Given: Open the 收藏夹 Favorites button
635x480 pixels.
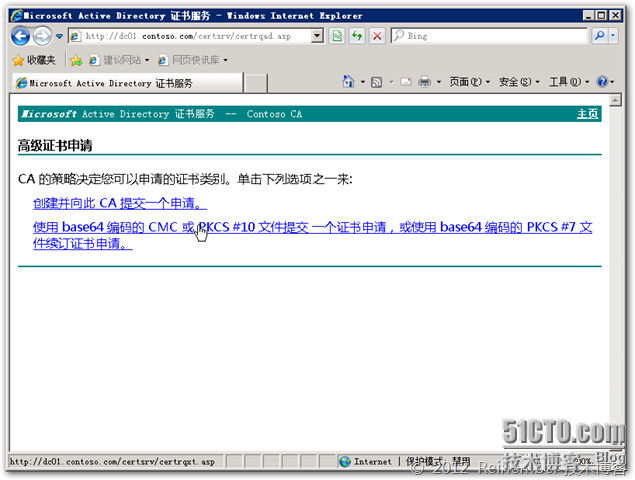Looking at the screenshot, I should coord(34,60).
